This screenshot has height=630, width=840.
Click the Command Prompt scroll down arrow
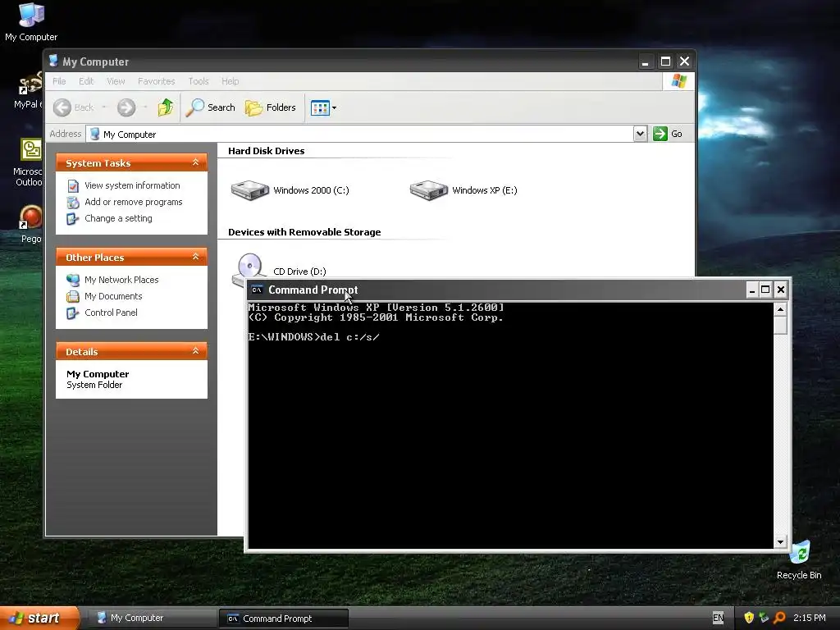[x=781, y=541]
